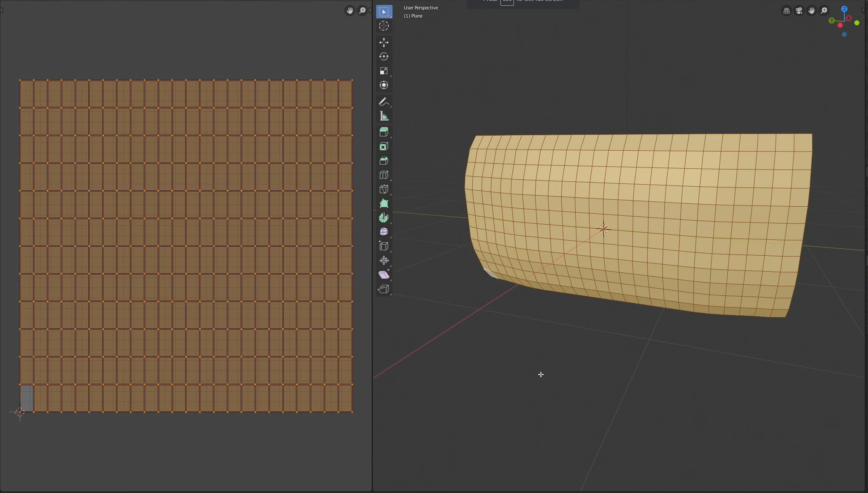Choose the Measure tool

point(384,116)
